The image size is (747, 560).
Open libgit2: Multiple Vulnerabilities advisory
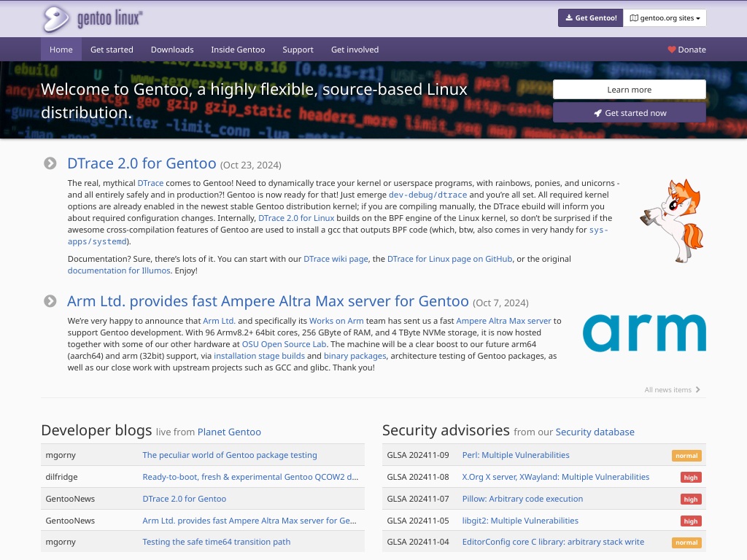point(520,521)
